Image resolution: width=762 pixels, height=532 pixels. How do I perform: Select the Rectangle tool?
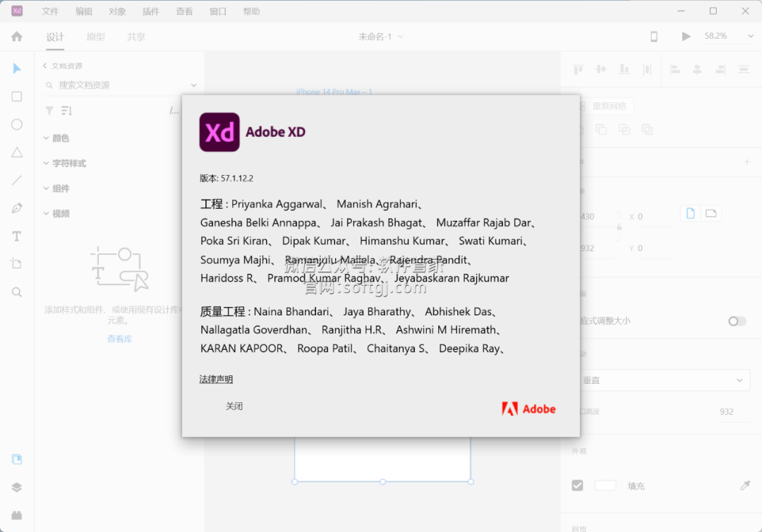tap(17, 96)
